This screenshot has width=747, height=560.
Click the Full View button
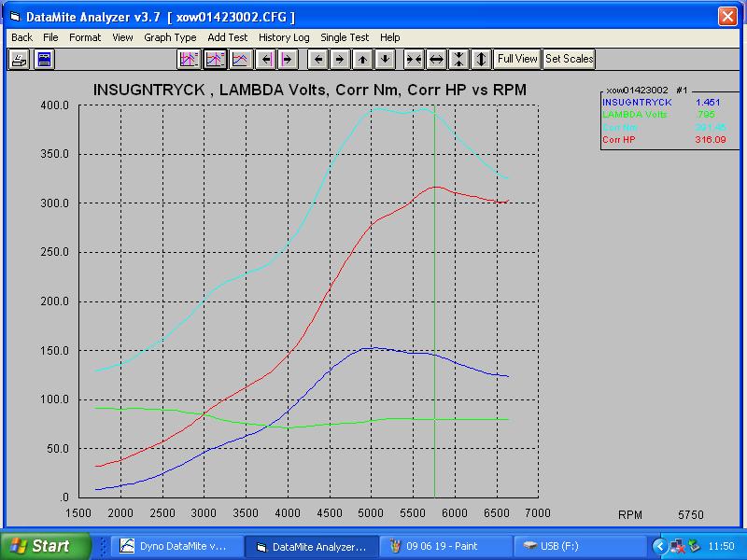pos(517,59)
